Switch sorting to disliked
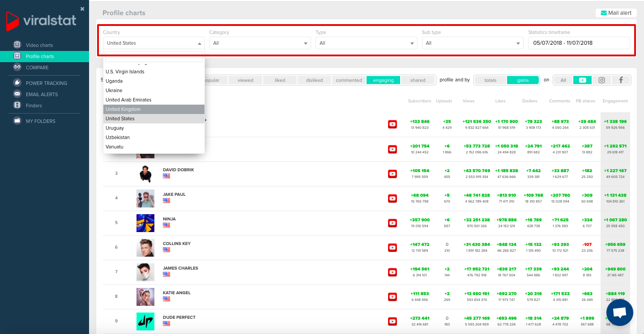This screenshot has width=644, height=334. 314,80
